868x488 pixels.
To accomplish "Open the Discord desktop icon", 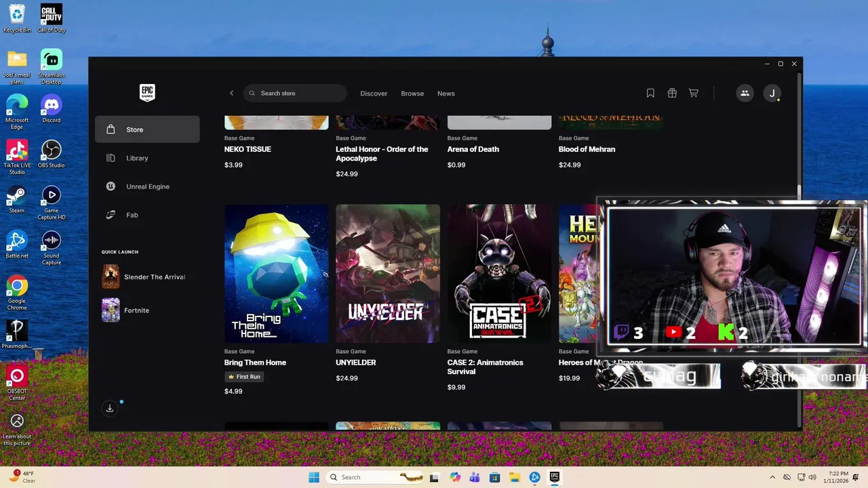I will coord(52,108).
